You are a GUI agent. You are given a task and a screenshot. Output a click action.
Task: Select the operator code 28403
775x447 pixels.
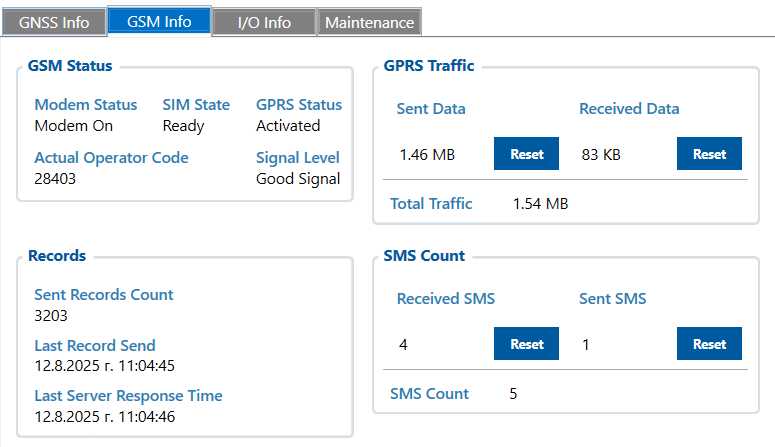pos(55,179)
